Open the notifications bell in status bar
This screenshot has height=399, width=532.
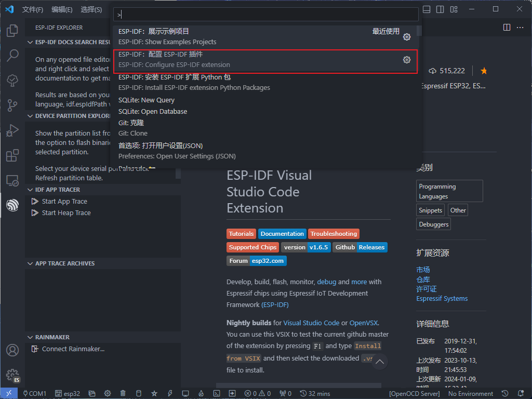click(x=521, y=394)
